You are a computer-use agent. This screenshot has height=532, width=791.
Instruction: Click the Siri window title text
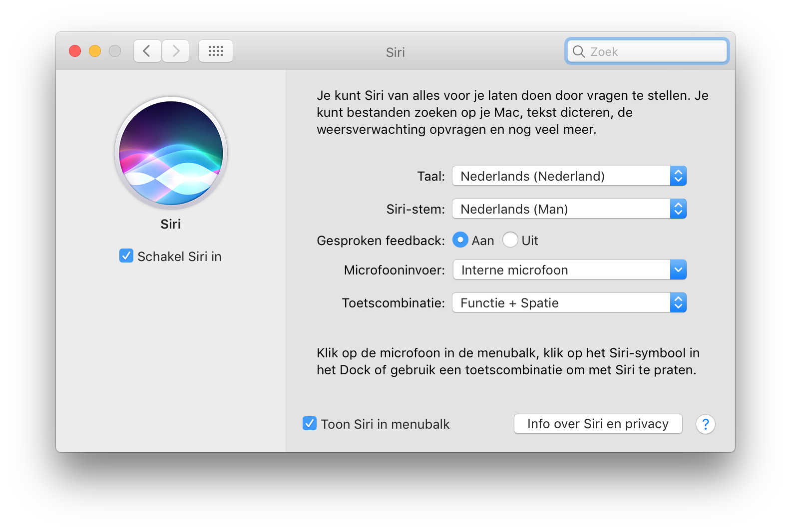395,52
